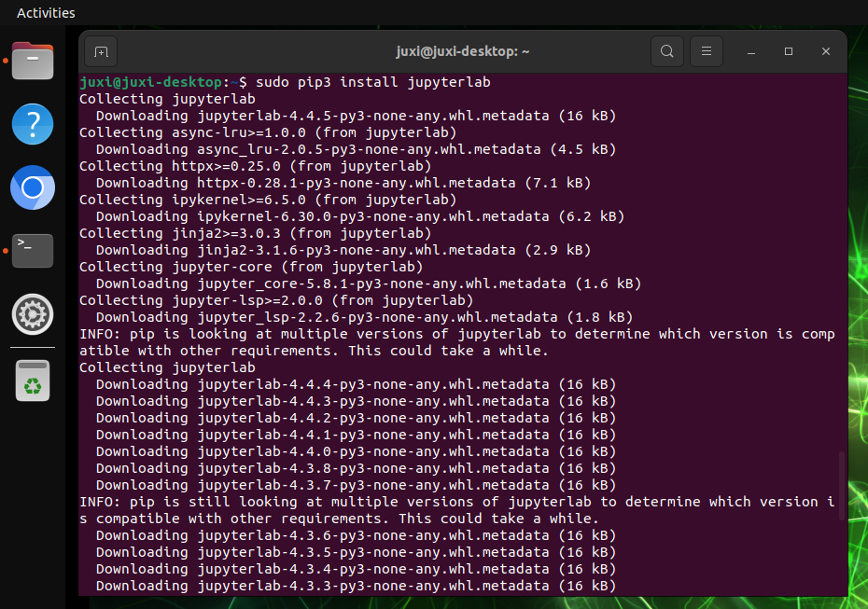This screenshot has width=868, height=609.
Task: Click the jupyterlab-4.3.6 download line
Action: click(356, 535)
